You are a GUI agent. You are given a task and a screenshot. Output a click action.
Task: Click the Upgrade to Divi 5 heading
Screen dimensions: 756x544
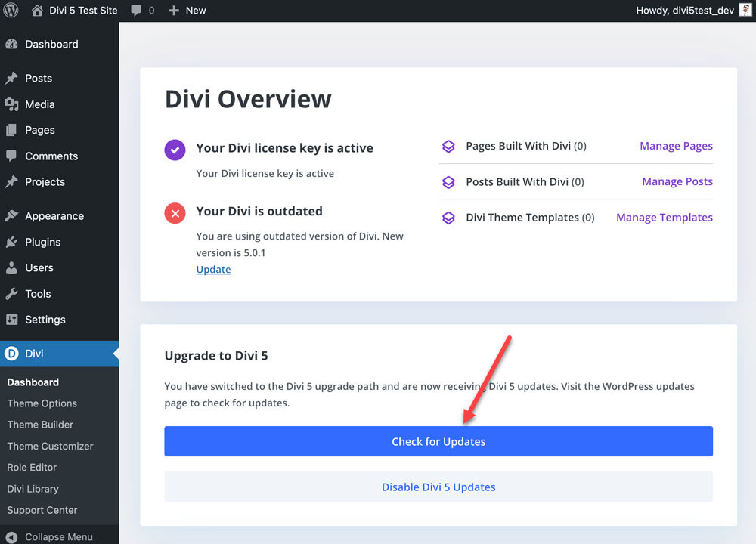(216, 356)
